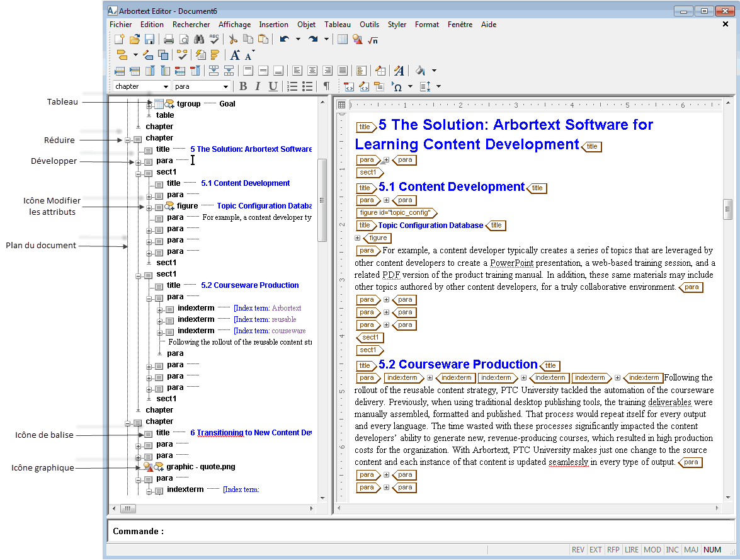Click the graphic icon beside quote.png

(148, 467)
